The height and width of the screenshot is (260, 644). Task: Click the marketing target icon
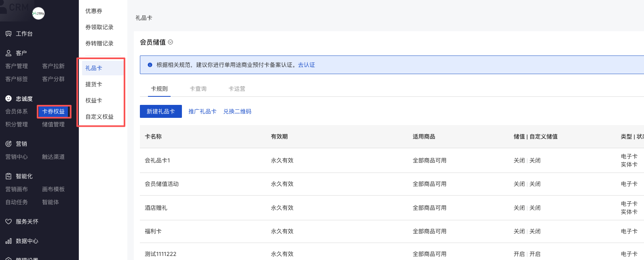click(8, 144)
